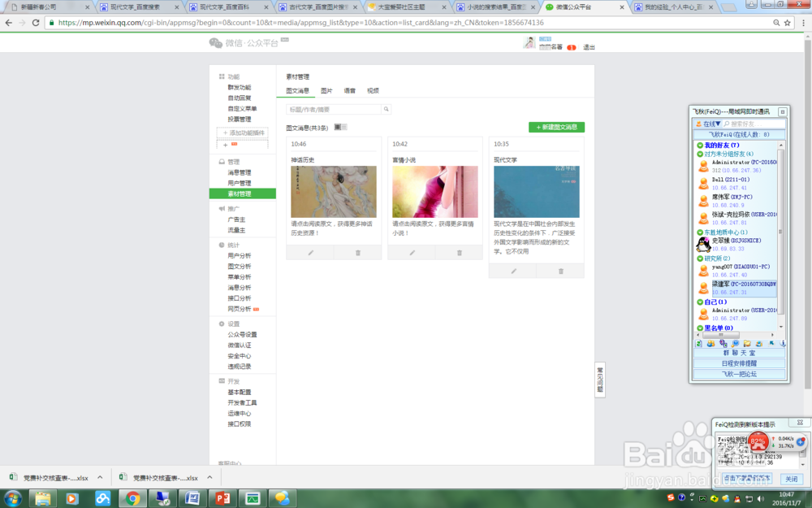Screen dimensions: 812x508
Task: Switch view mode icon beside 图文消息(共3条)
Action: coord(340,127)
